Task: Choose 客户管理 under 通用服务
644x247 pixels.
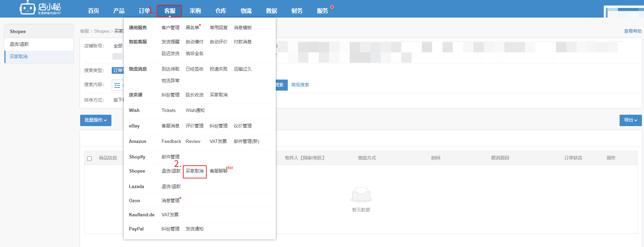Action: (171, 28)
